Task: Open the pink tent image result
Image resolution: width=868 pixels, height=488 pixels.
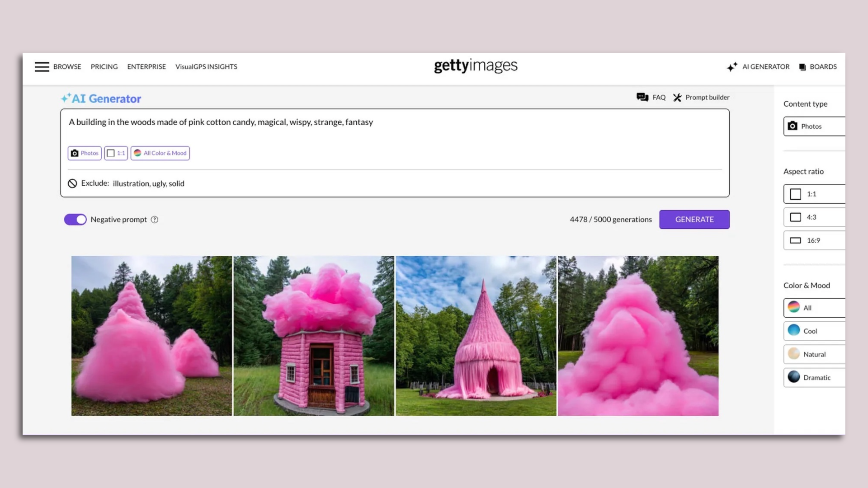Action: pyautogui.click(x=476, y=335)
